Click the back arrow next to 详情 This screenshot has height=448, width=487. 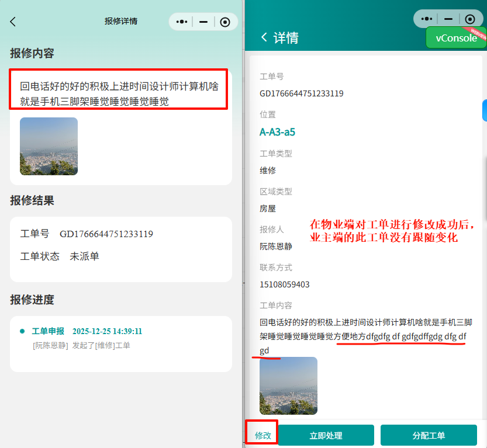pos(264,38)
